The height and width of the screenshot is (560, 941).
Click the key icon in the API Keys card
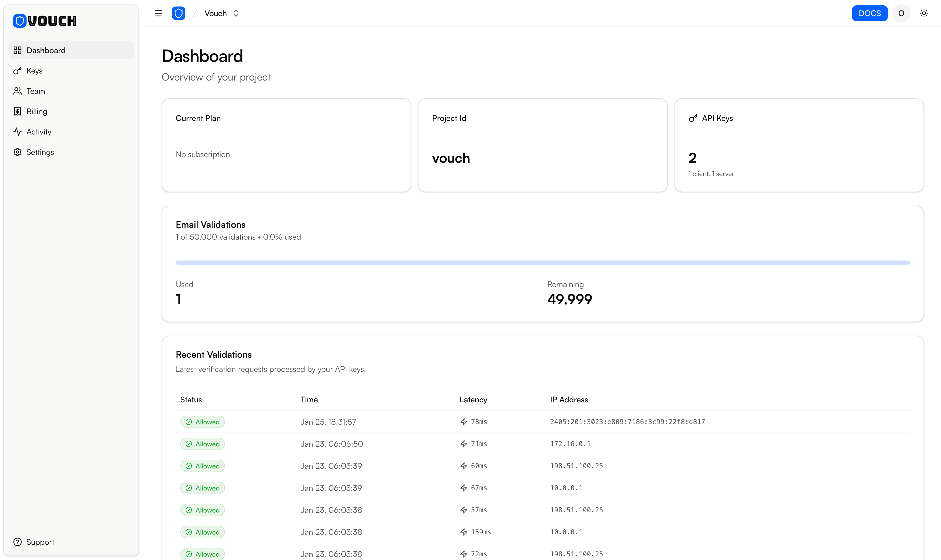[x=693, y=118]
